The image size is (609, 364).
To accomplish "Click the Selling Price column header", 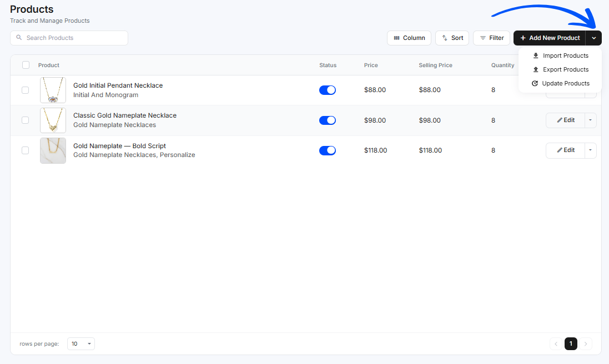I will coord(435,65).
